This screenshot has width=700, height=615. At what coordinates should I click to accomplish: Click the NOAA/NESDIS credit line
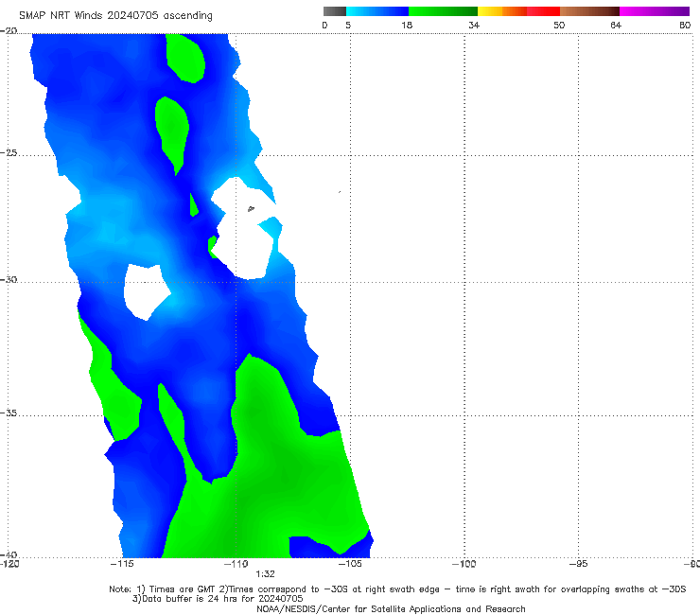pyautogui.click(x=391, y=608)
